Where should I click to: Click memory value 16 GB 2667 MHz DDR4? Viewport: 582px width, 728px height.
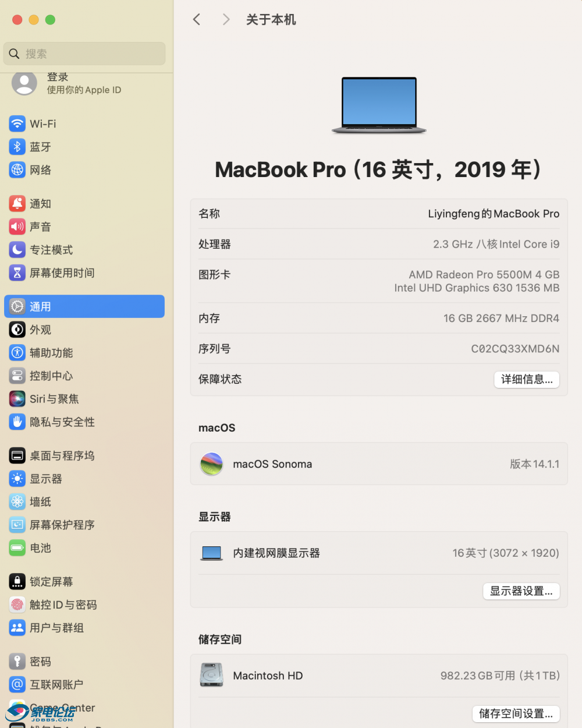click(x=501, y=318)
